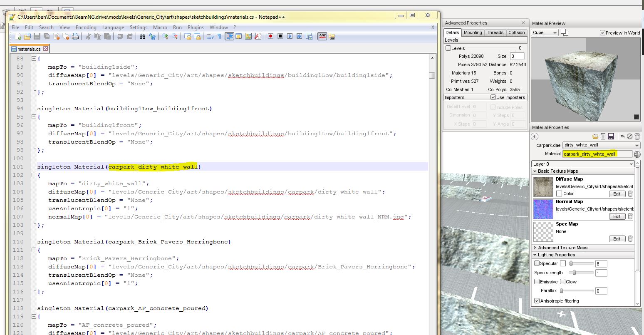The width and height of the screenshot is (644, 335).
Task: Uncheck Use Imposters
Action: point(493,97)
